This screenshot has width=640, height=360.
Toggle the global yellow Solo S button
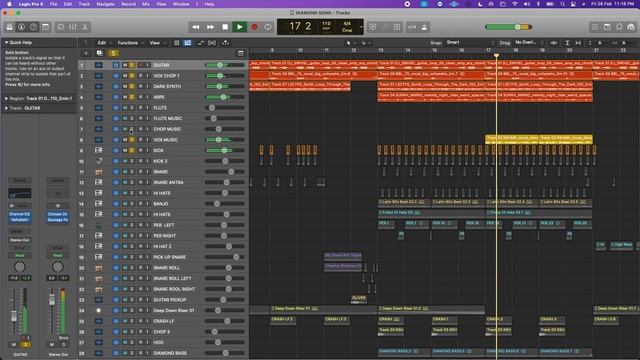point(113,53)
